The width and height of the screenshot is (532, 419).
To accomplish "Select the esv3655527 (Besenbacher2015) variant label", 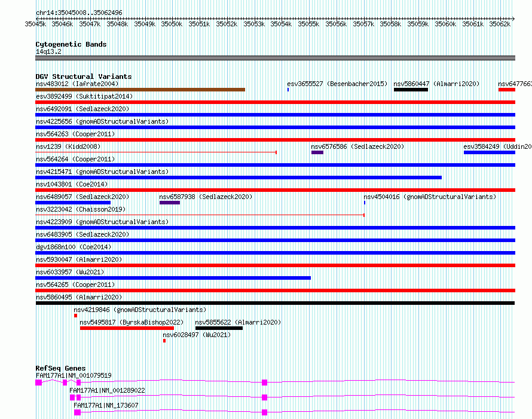I will pos(337,84).
